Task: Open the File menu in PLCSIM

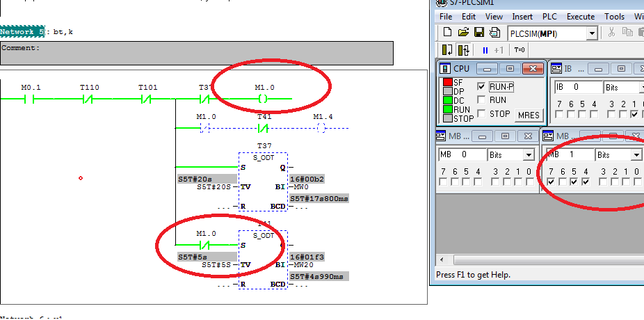Action: point(446,17)
